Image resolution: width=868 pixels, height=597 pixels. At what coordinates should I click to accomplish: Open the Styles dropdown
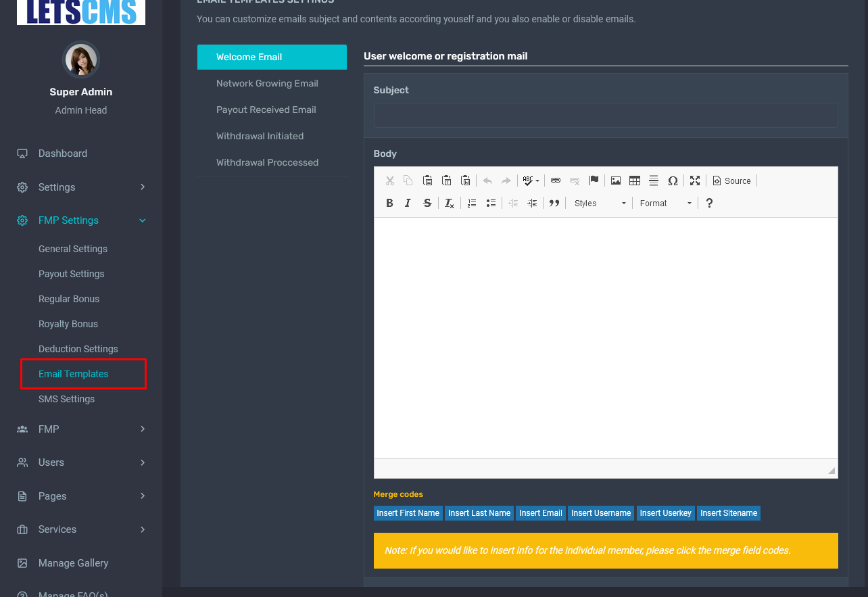point(600,204)
